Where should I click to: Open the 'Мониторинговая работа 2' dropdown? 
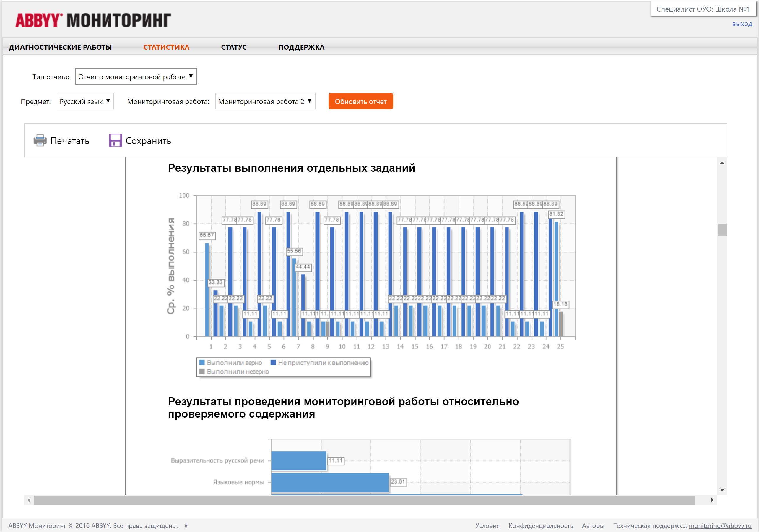coord(265,101)
